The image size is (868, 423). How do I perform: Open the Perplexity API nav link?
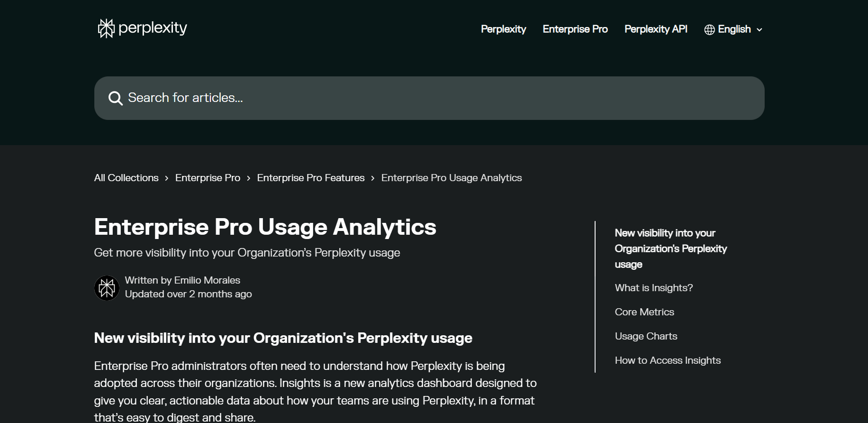656,29
